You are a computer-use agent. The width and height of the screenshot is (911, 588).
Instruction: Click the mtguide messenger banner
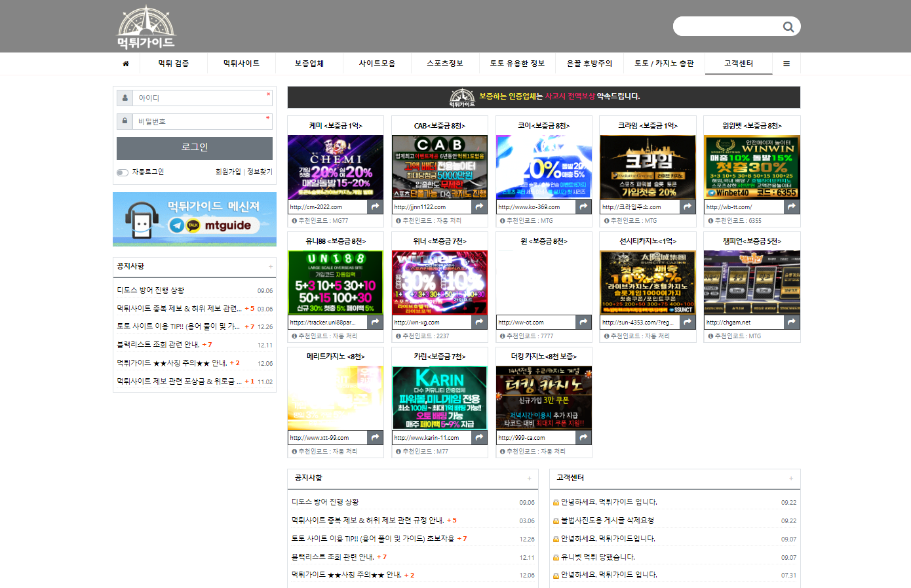(x=195, y=219)
